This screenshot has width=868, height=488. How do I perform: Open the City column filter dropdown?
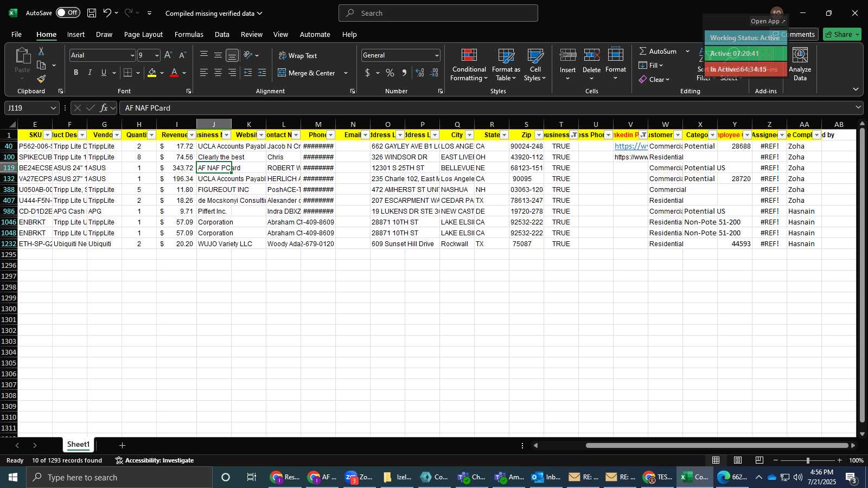(469, 135)
